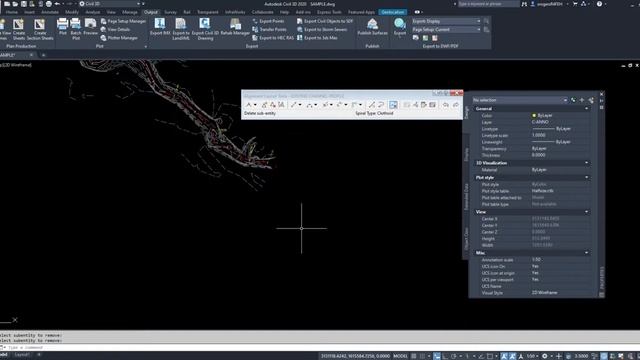Collapse View section in Properties
The height and width of the screenshot is (360, 640).
[x=587, y=212]
